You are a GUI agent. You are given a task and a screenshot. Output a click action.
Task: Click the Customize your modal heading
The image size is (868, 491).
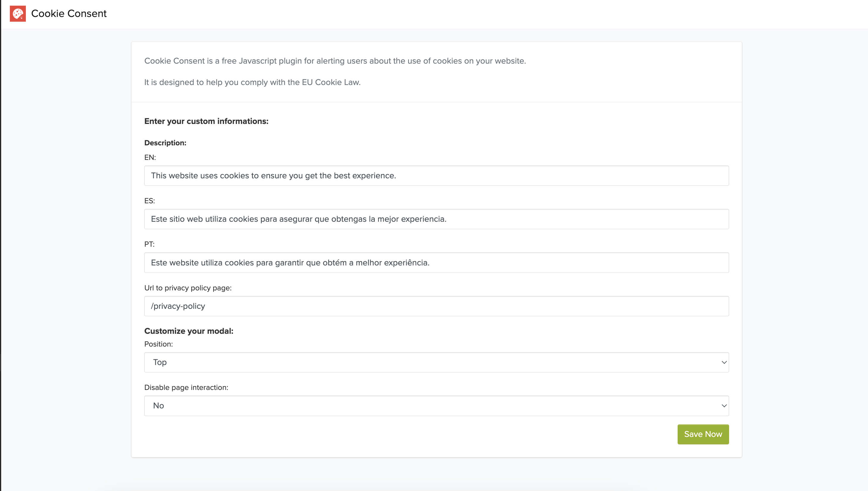click(x=189, y=331)
